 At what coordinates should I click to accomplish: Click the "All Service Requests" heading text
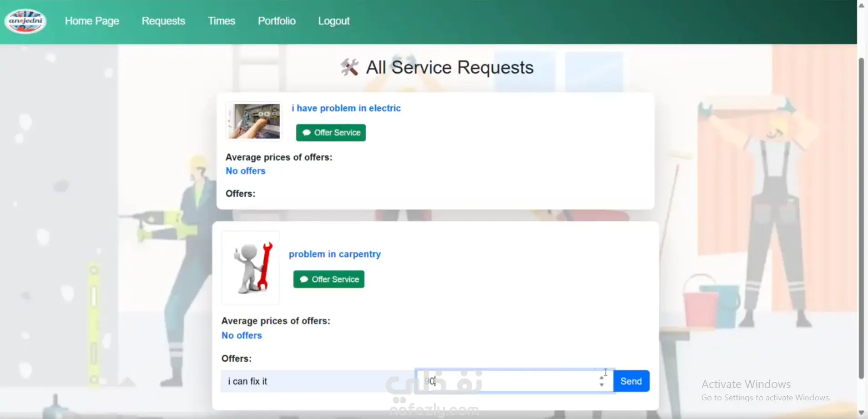450,67
